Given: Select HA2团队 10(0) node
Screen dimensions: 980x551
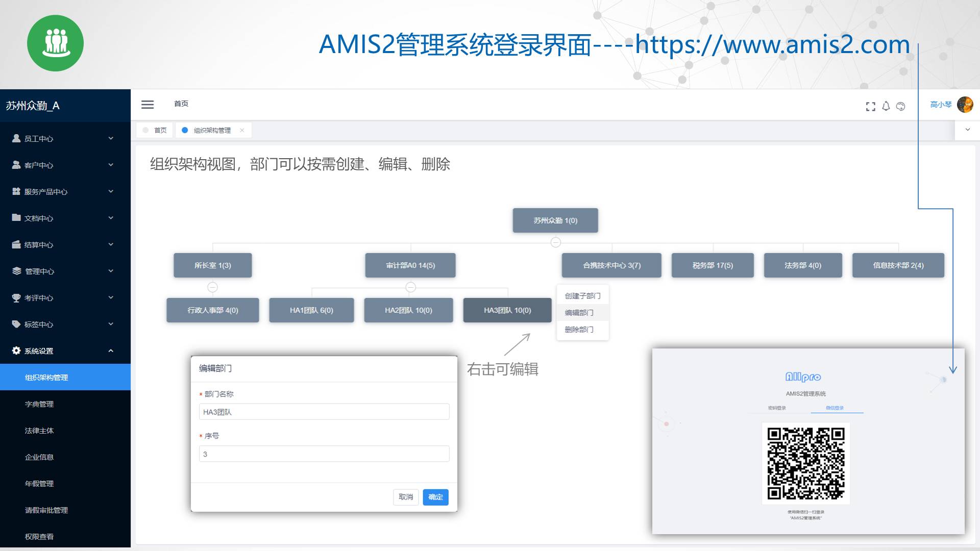Looking at the screenshot, I should [x=408, y=310].
